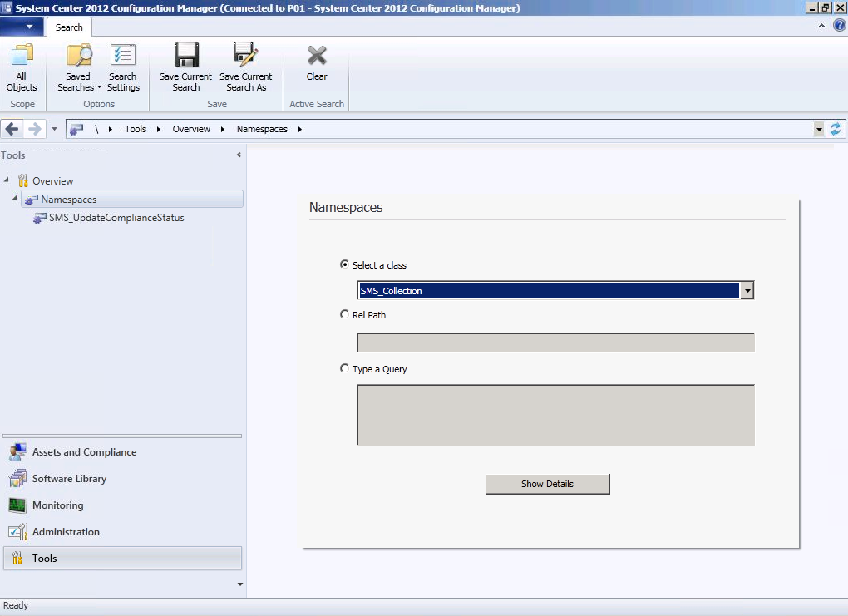Switch to the Search ribbon tab
The image size is (848, 616).
pos(69,27)
